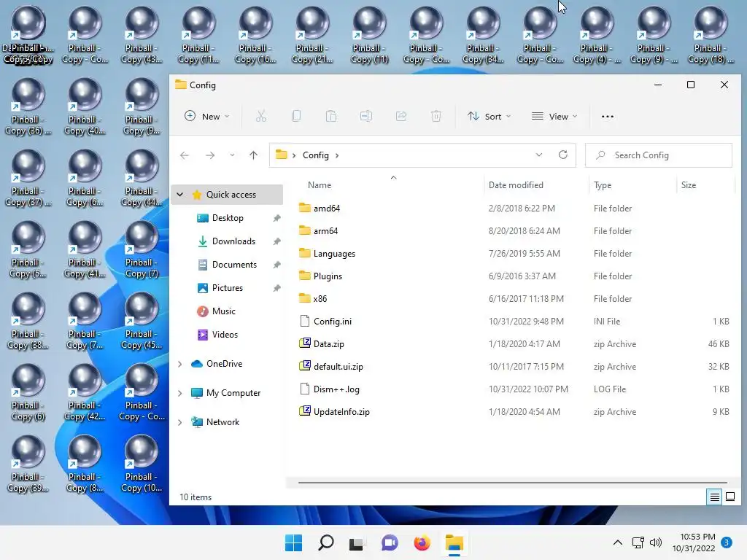Open the Sort menu
This screenshot has height=560, width=747.
click(x=489, y=116)
